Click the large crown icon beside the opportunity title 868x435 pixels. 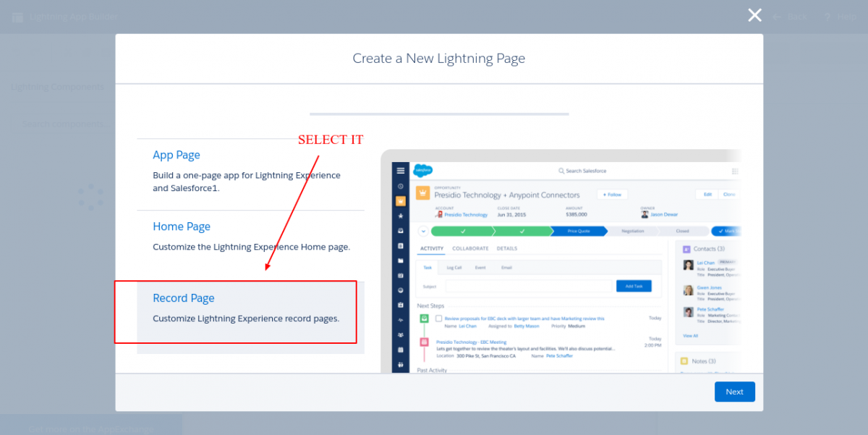(422, 194)
